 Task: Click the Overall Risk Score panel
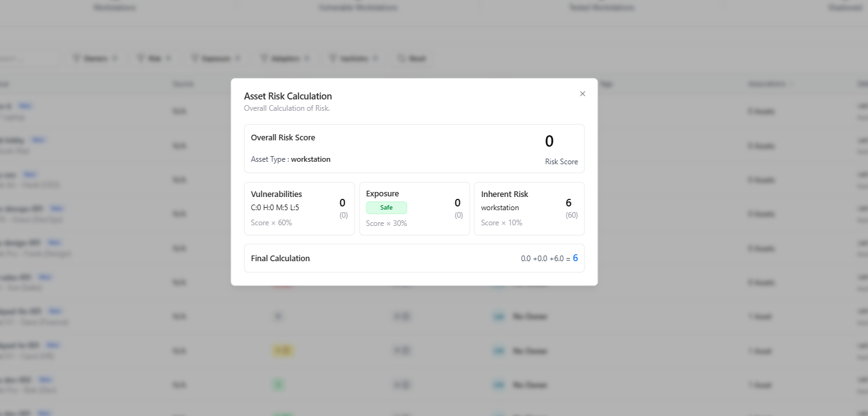coord(414,149)
